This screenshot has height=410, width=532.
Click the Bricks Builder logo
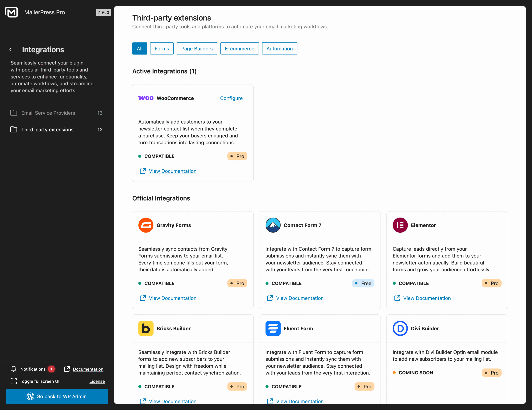pyautogui.click(x=146, y=328)
